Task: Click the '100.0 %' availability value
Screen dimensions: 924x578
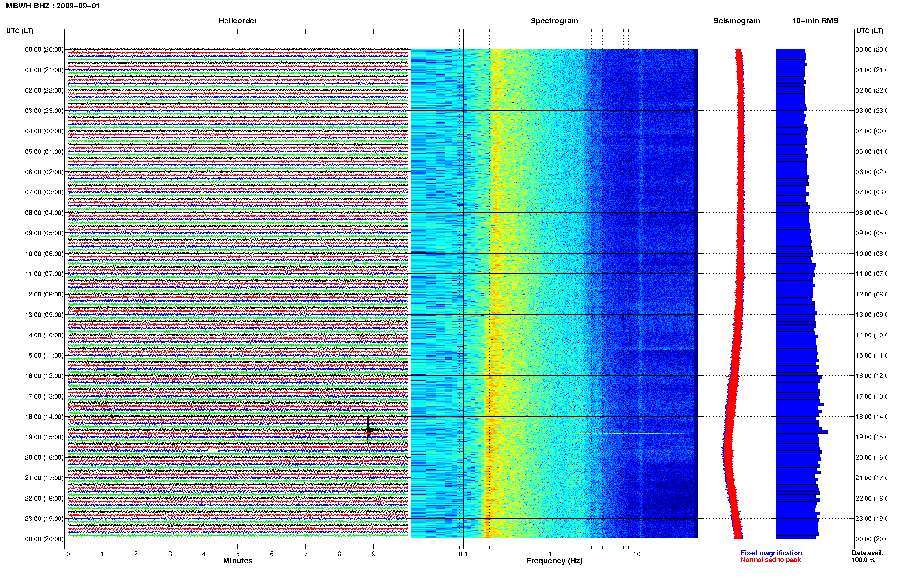Action: coord(863,560)
